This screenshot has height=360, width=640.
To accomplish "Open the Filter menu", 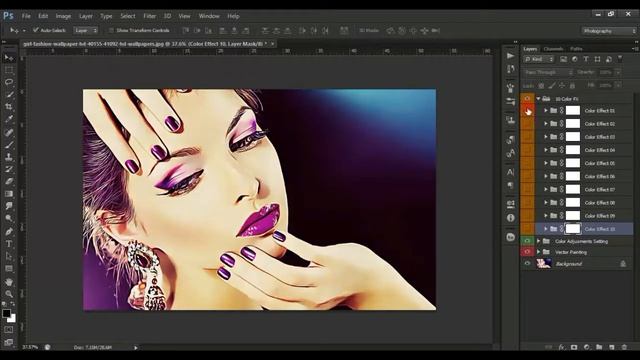I will 150,16.
